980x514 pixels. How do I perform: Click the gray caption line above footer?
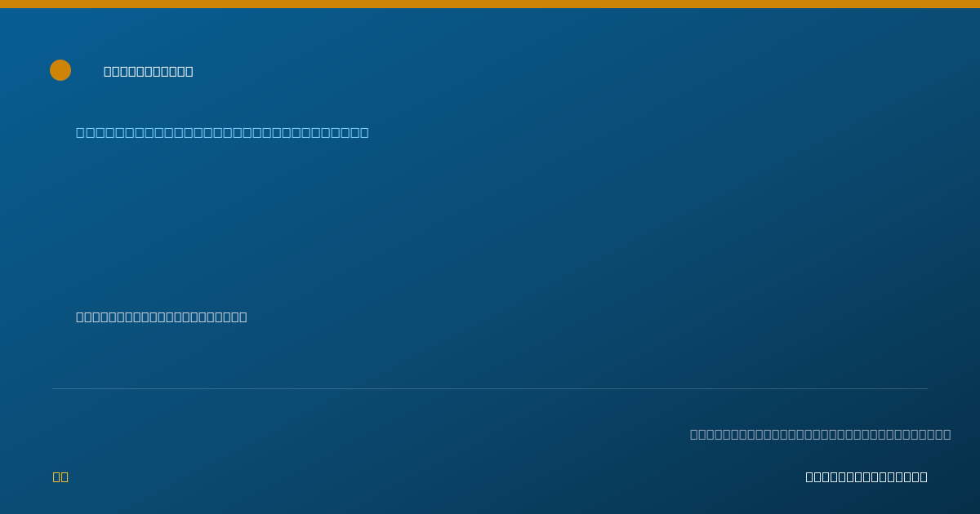[821, 434]
